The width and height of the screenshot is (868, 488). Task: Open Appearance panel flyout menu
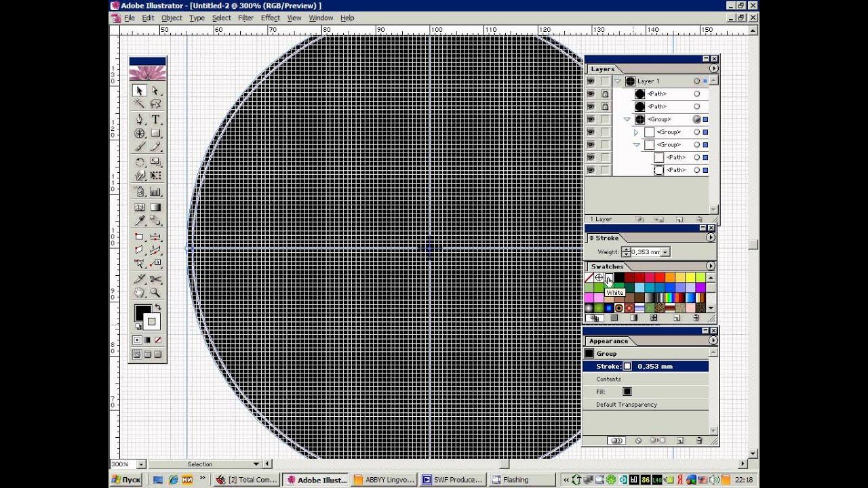click(x=713, y=341)
